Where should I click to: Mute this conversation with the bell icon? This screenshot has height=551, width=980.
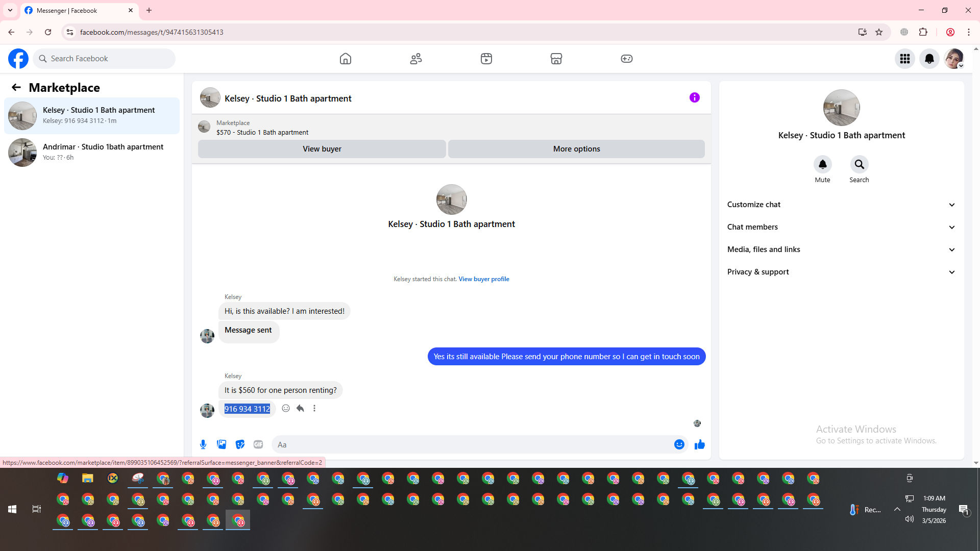823,164
